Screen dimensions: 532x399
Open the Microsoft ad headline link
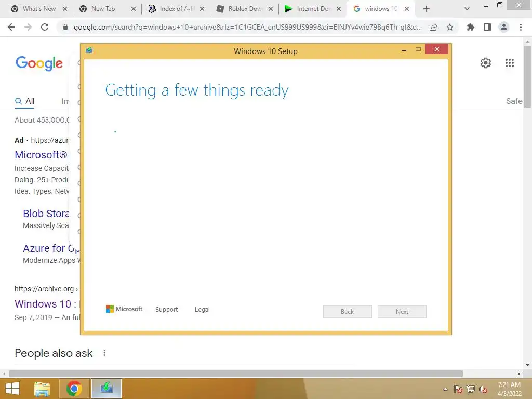click(41, 155)
